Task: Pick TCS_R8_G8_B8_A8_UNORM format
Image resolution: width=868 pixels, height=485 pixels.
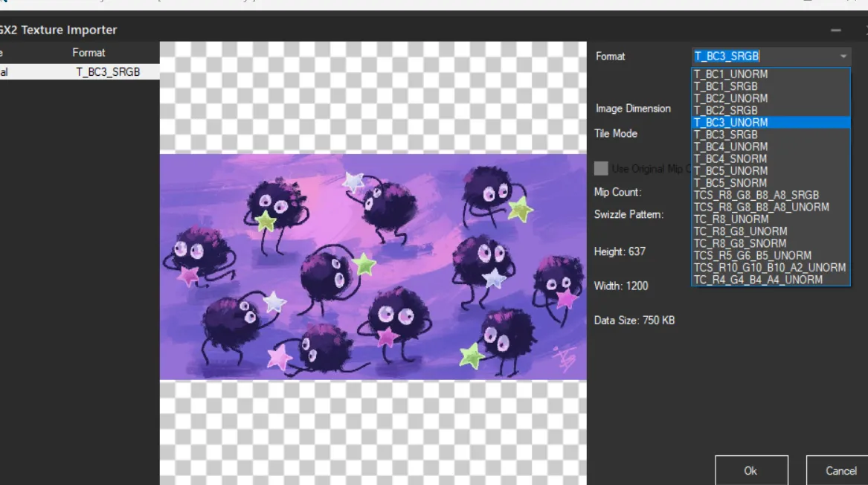Action: click(761, 207)
